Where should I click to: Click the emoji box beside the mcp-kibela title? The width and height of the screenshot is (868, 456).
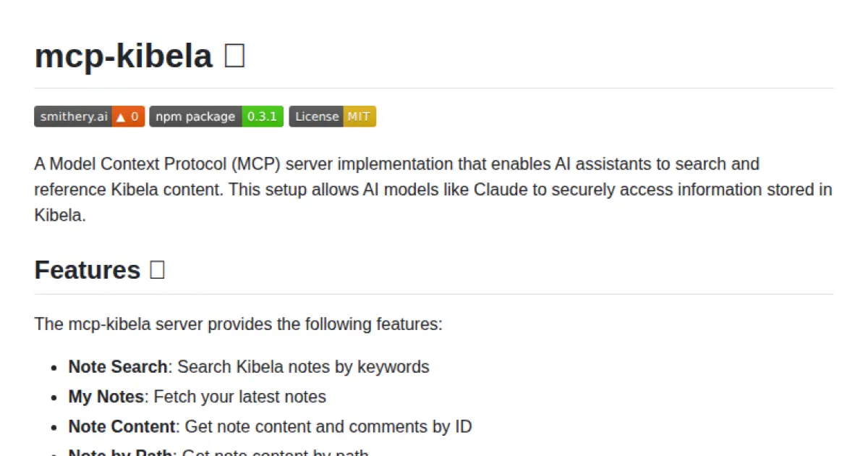(234, 56)
